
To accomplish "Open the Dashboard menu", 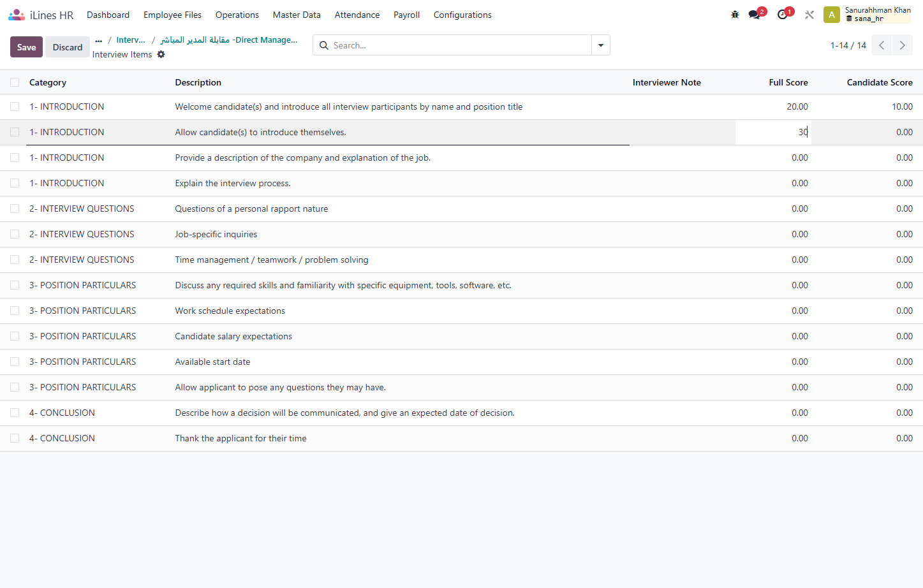I will click(x=108, y=15).
